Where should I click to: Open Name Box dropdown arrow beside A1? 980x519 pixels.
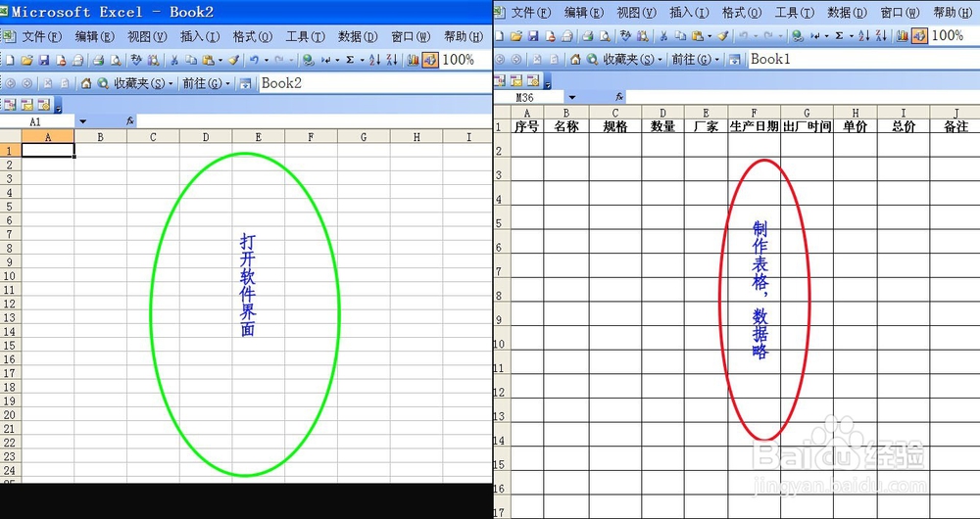point(83,121)
